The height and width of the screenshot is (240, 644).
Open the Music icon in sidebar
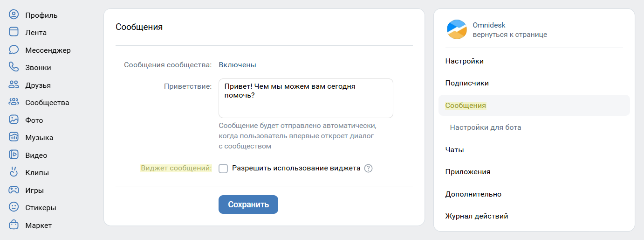(14, 137)
